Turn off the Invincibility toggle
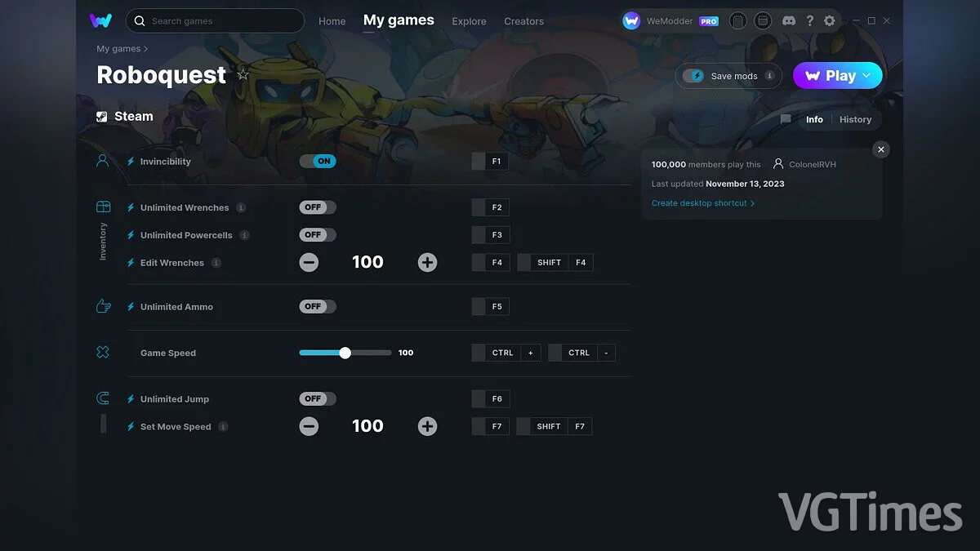Viewport: 980px width, 551px height. coord(318,162)
